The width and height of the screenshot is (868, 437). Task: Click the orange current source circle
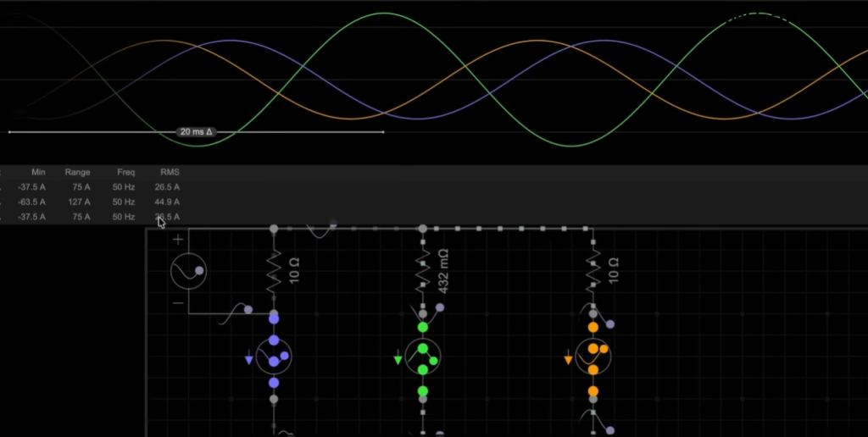tap(593, 357)
